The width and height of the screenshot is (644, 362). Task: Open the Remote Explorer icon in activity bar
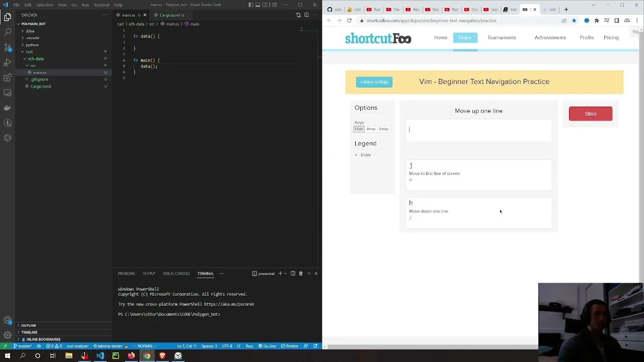click(8, 93)
